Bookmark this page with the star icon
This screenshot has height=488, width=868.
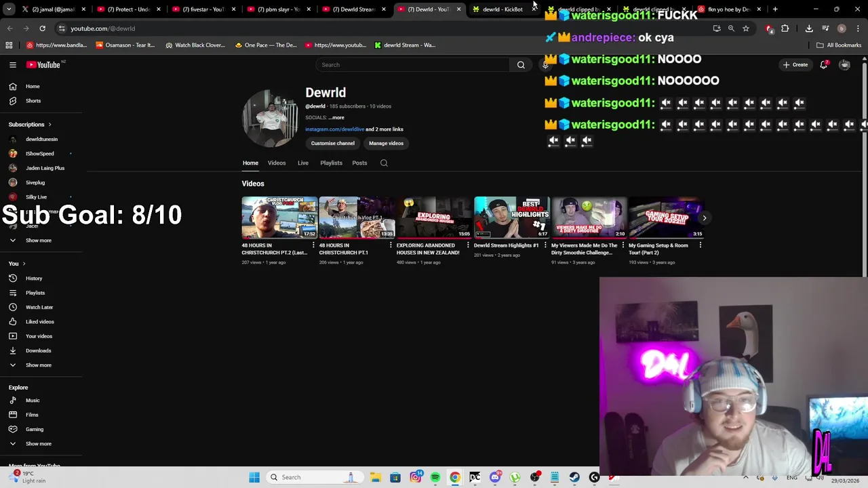745,28
